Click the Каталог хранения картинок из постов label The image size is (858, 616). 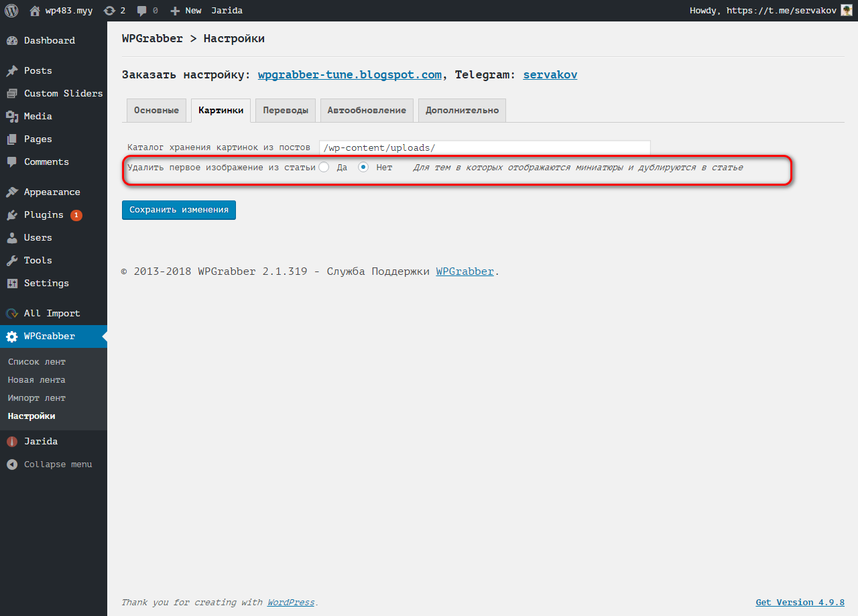(219, 147)
